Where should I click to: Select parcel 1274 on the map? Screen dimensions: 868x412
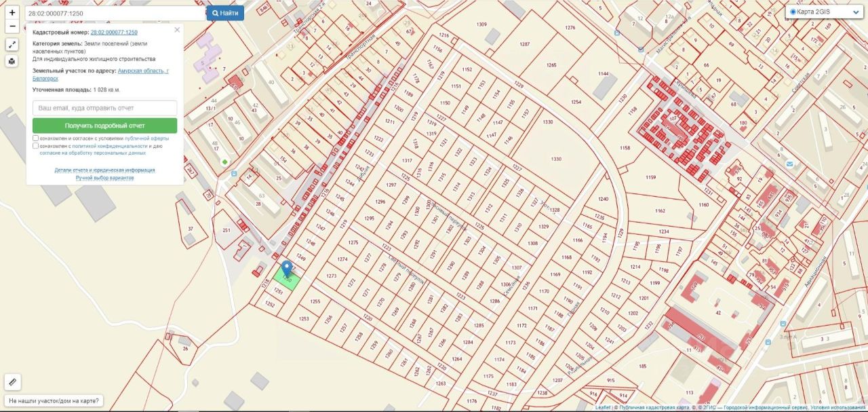(x=342, y=259)
